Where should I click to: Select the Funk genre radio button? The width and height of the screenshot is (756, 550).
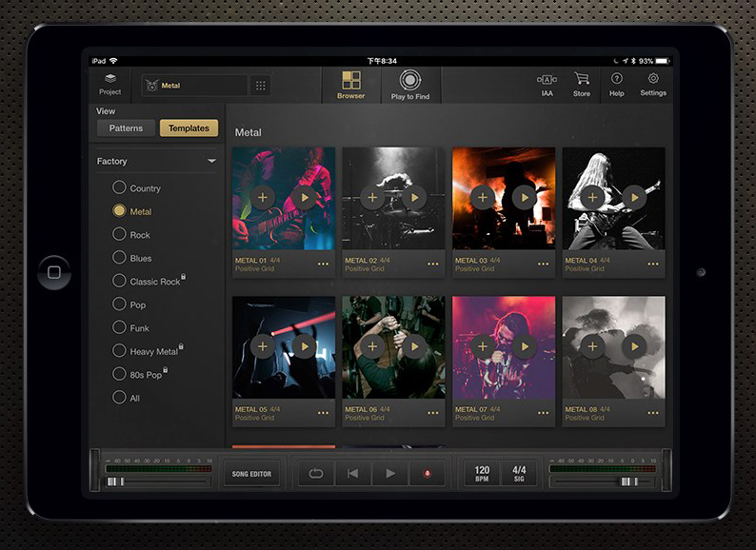point(119,326)
